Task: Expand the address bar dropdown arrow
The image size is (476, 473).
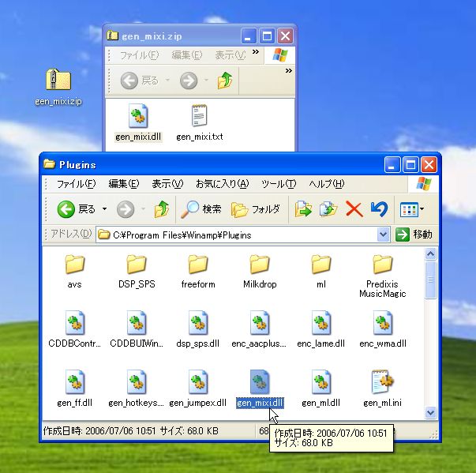Action: tap(384, 235)
